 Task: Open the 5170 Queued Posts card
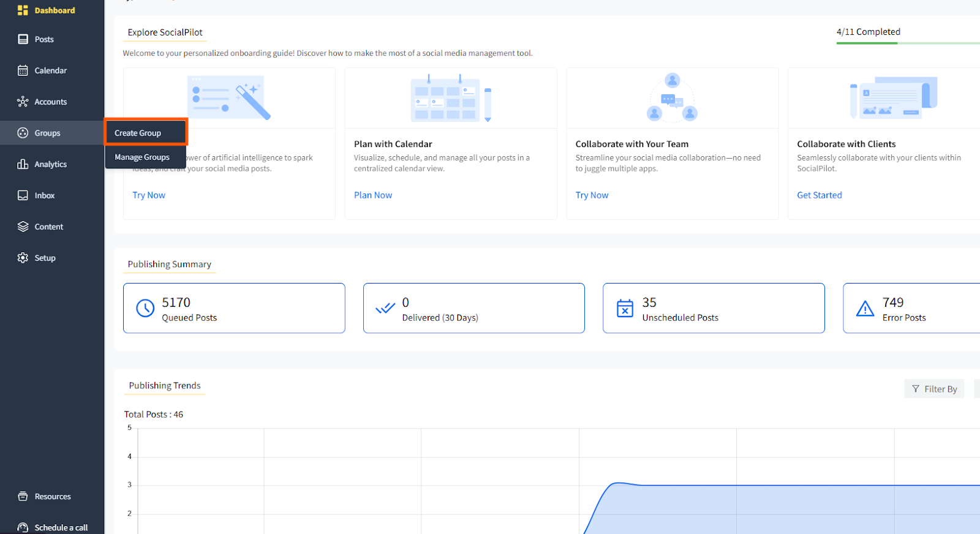click(x=234, y=308)
